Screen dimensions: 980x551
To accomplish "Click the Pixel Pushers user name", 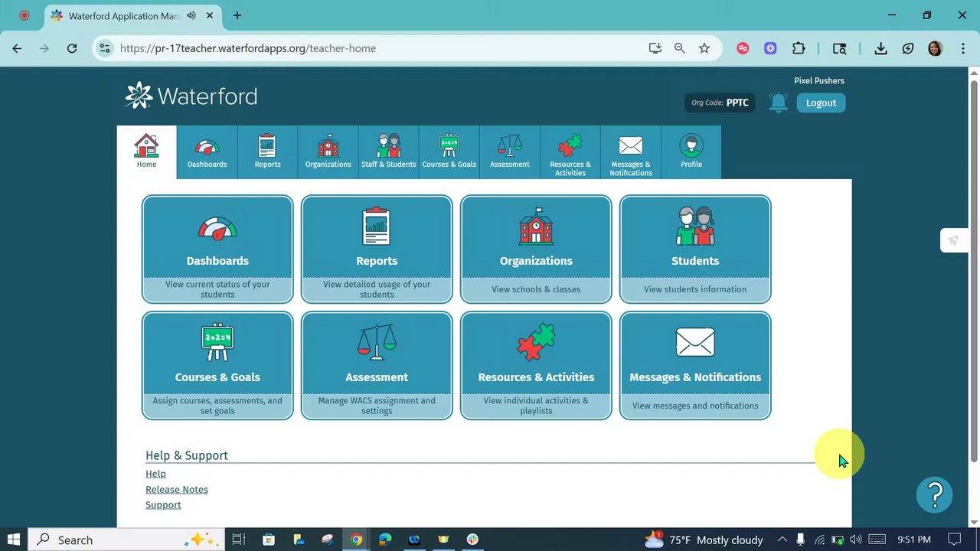I will coord(819,80).
